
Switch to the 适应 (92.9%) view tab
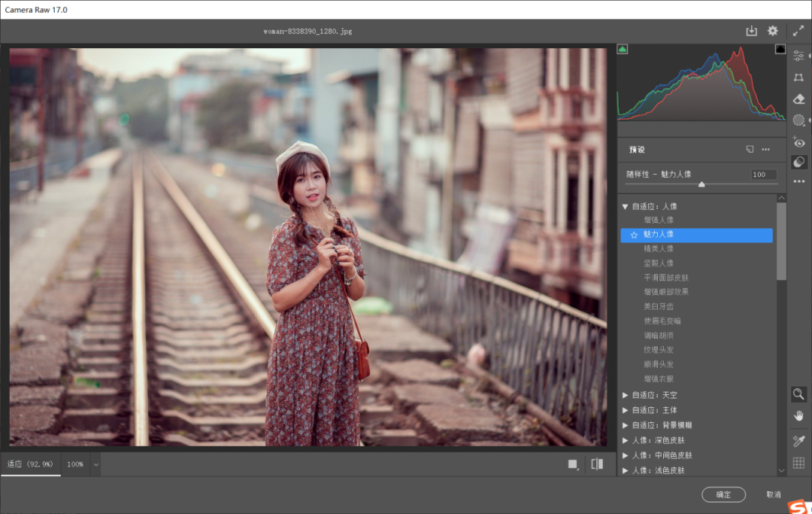pos(30,464)
